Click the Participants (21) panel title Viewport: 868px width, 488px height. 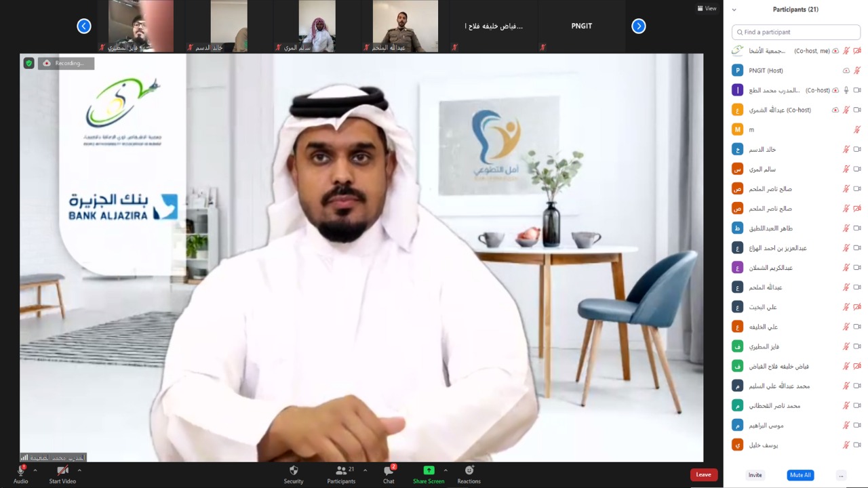(x=795, y=9)
